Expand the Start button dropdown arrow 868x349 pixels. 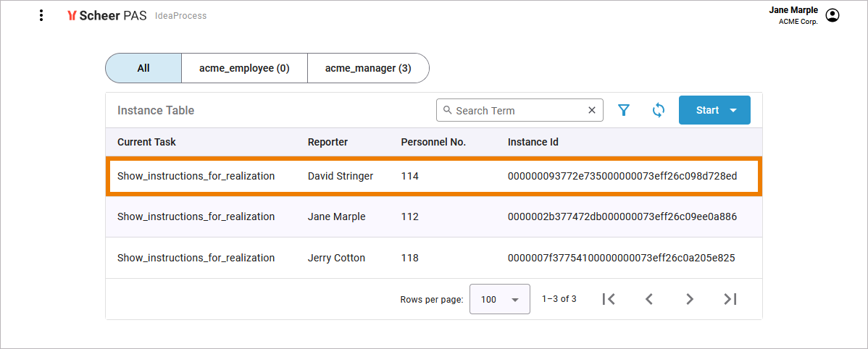click(733, 110)
